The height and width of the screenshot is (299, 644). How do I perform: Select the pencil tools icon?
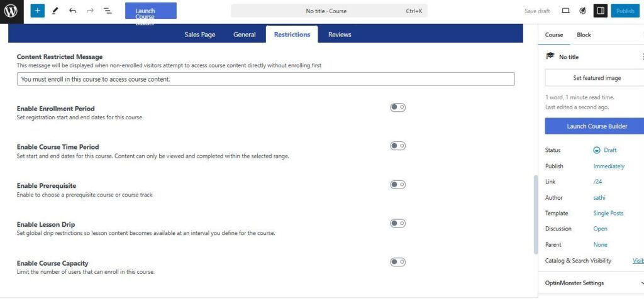click(55, 11)
